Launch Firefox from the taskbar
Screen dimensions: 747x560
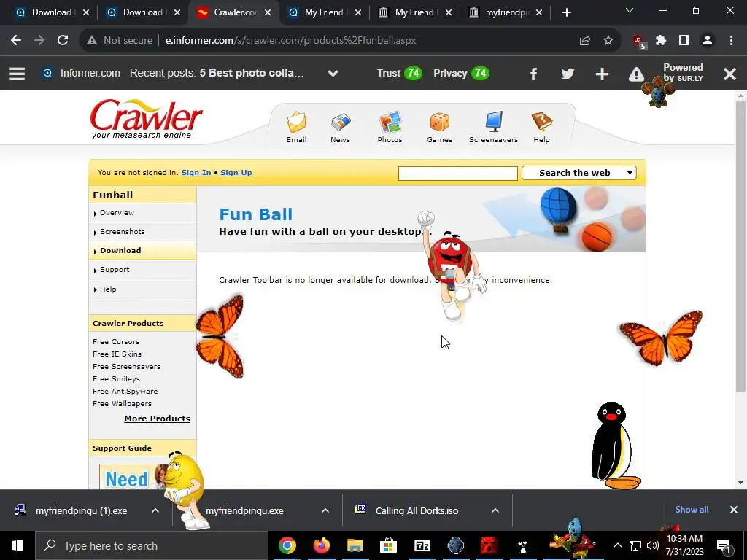coord(321,545)
